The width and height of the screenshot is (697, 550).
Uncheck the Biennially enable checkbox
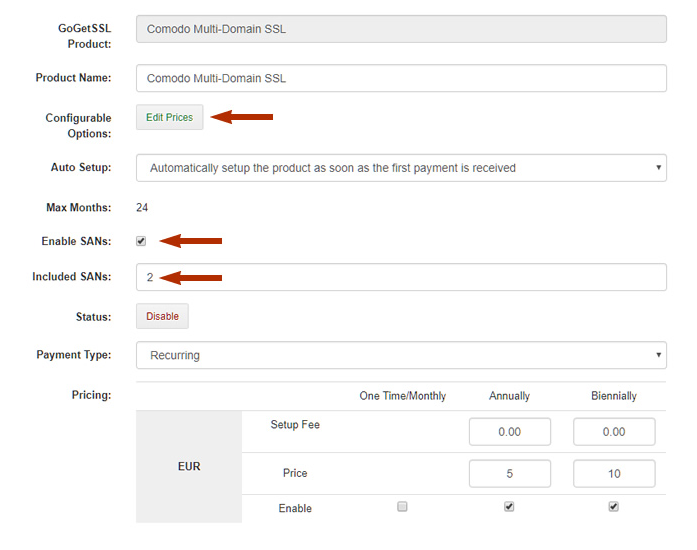613,506
